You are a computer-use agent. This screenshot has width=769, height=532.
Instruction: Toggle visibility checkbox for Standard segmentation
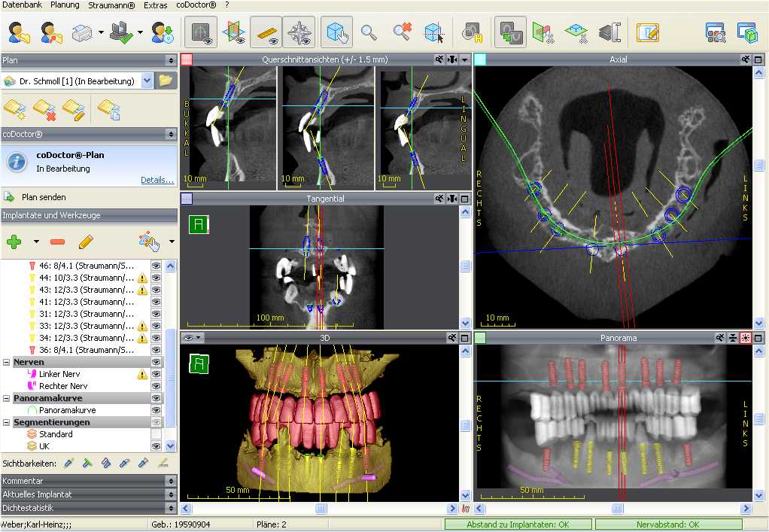(156, 434)
